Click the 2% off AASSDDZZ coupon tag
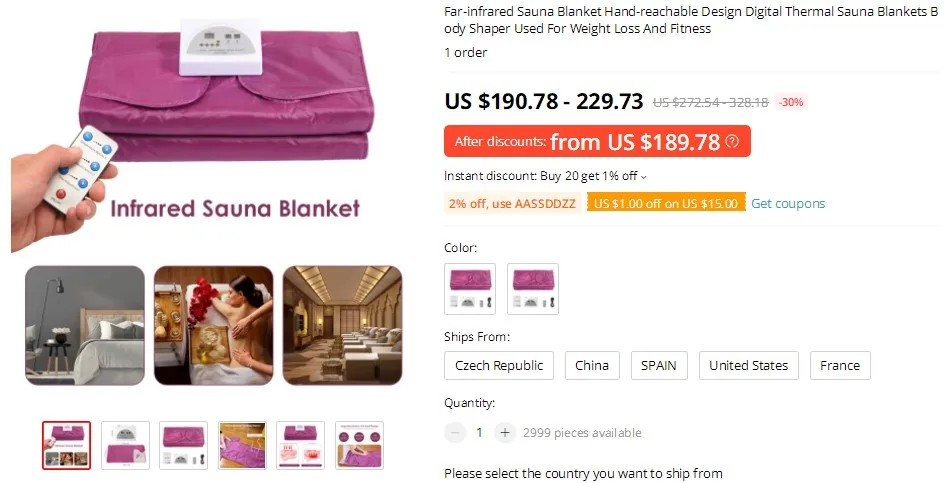This screenshot has height=483, width=947. pos(513,203)
